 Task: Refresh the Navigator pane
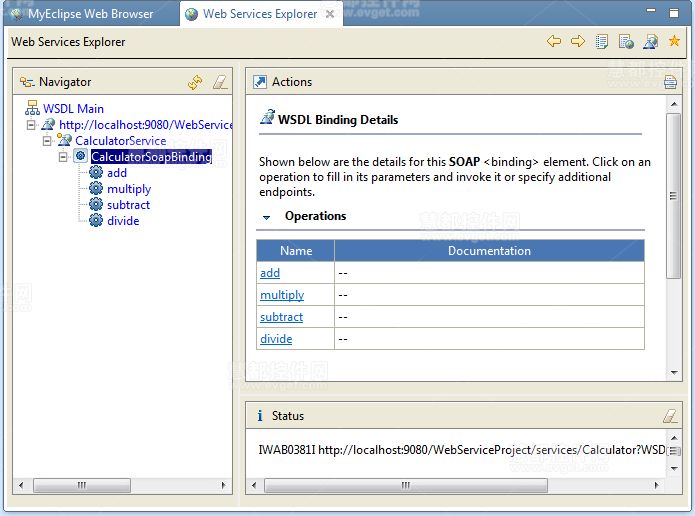click(x=195, y=82)
